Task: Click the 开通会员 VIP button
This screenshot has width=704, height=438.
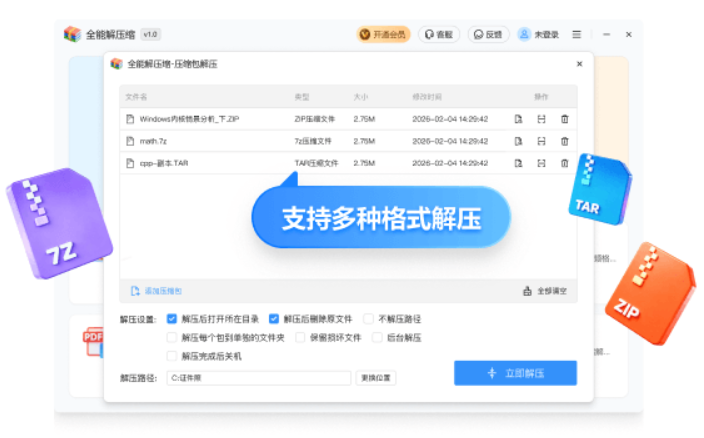Action: (x=383, y=34)
